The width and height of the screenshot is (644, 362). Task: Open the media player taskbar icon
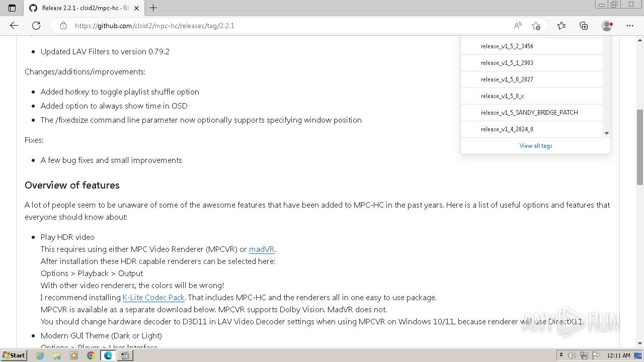[x=74, y=355]
